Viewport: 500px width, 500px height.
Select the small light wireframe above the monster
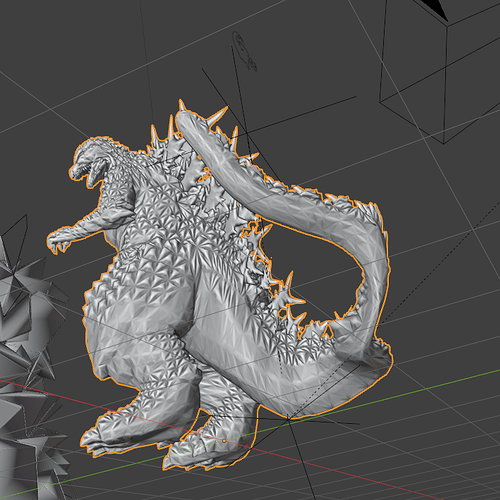coord(245,51)
